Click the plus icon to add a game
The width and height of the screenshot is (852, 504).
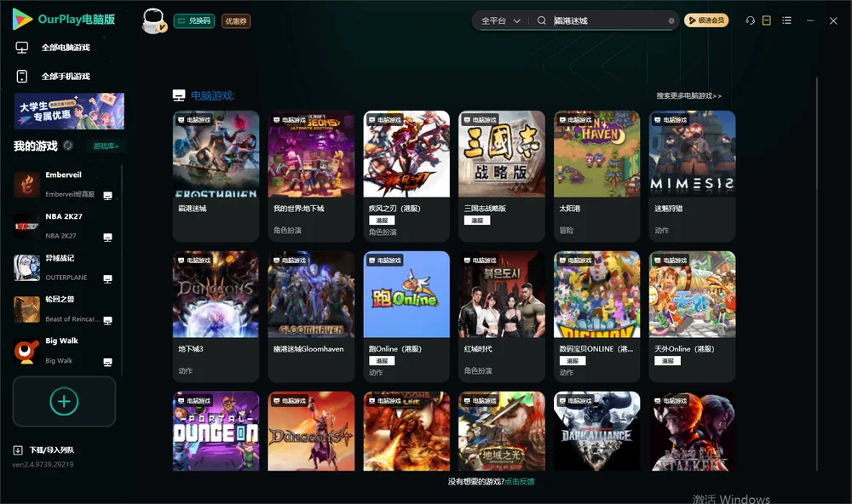coord(64,401)
